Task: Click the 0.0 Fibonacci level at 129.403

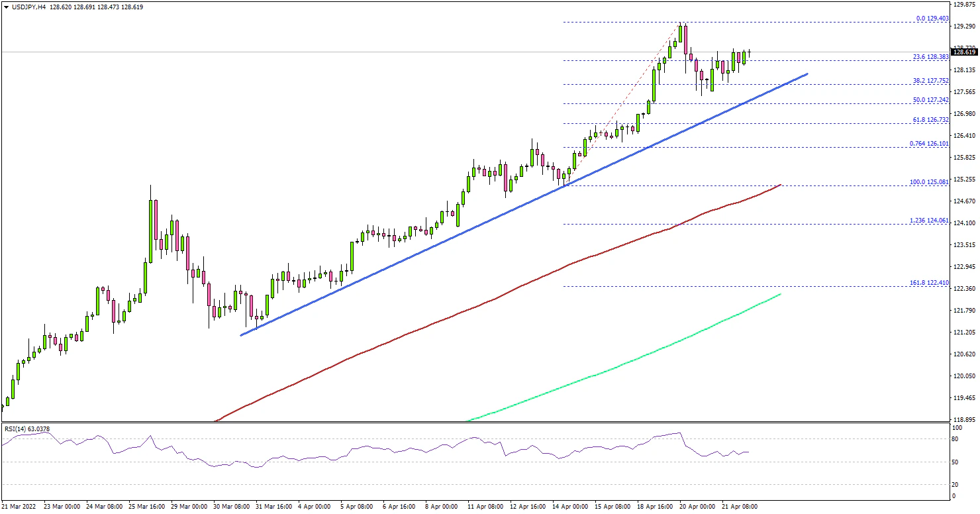Action: pos(932,19)
